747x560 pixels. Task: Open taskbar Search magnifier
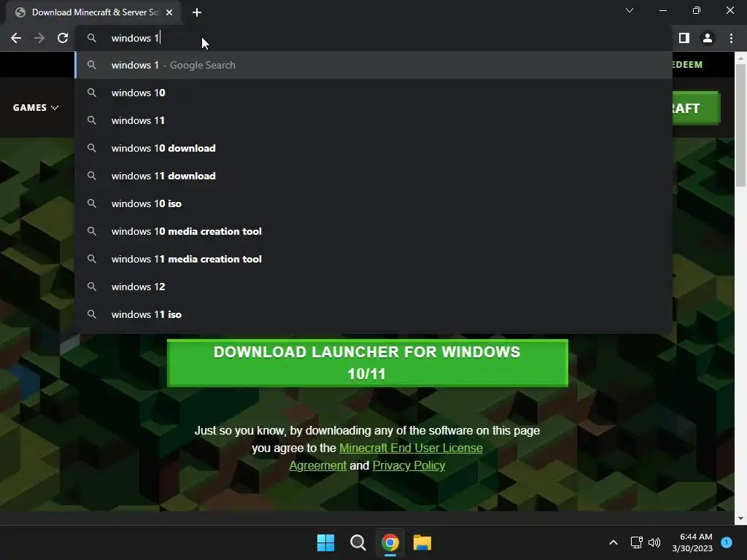(357, 542)
